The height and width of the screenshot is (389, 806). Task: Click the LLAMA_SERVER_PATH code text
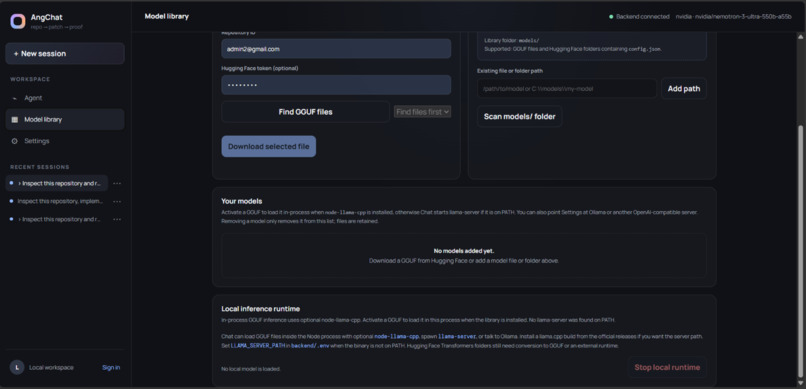pyautogui.click(x=258, y=346)
